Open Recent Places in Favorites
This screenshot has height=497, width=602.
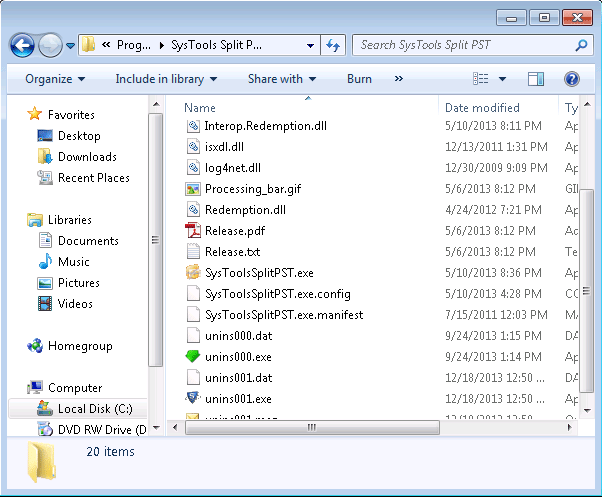click(94, 178)
